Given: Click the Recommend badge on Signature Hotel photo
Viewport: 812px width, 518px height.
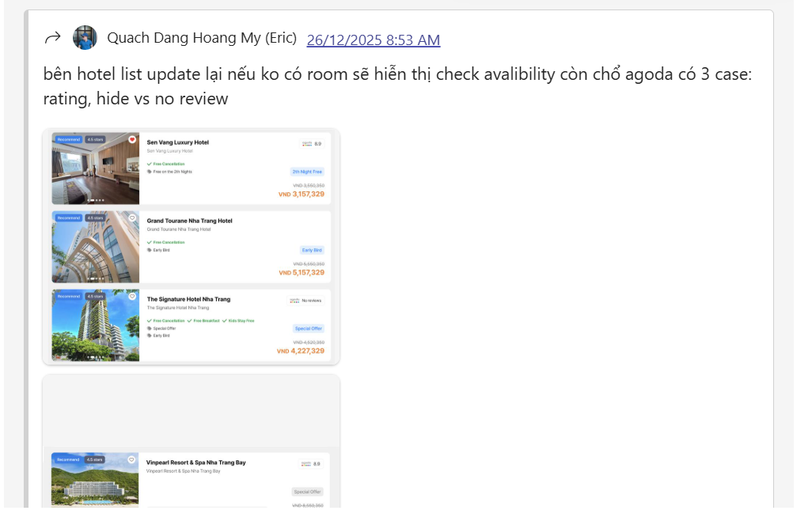Looking at the screenshot, I should tap(69, 297).
